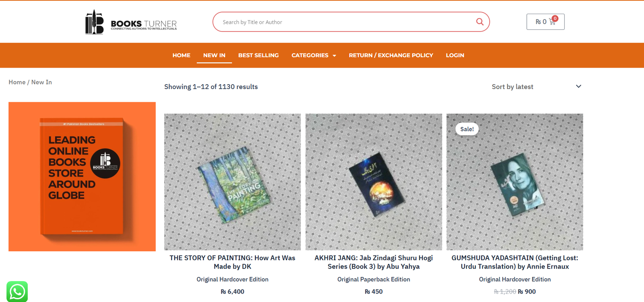Go to the Home menu item
This screenshot has height=302, width=644.
point(182,55)
